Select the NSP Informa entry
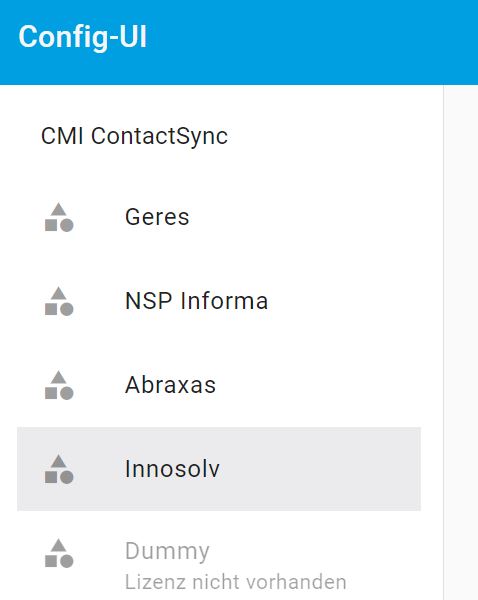 pyautogui.click(x=219, y=301)
